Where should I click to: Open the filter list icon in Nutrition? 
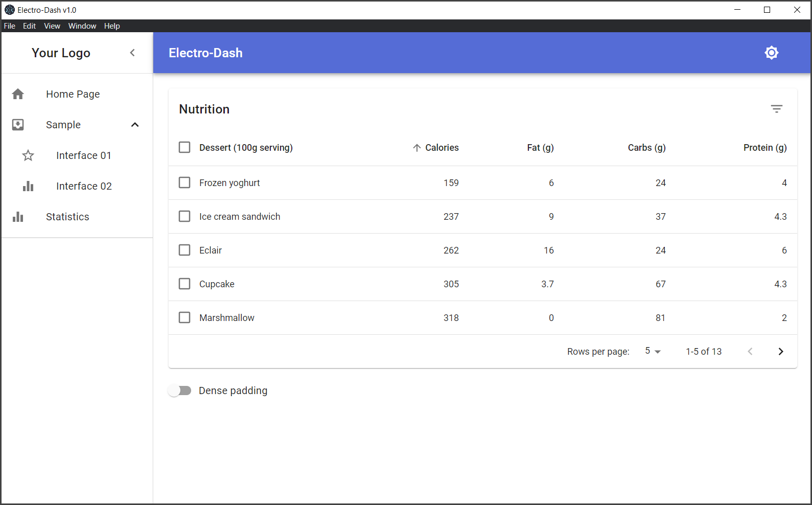coord(776,109)
